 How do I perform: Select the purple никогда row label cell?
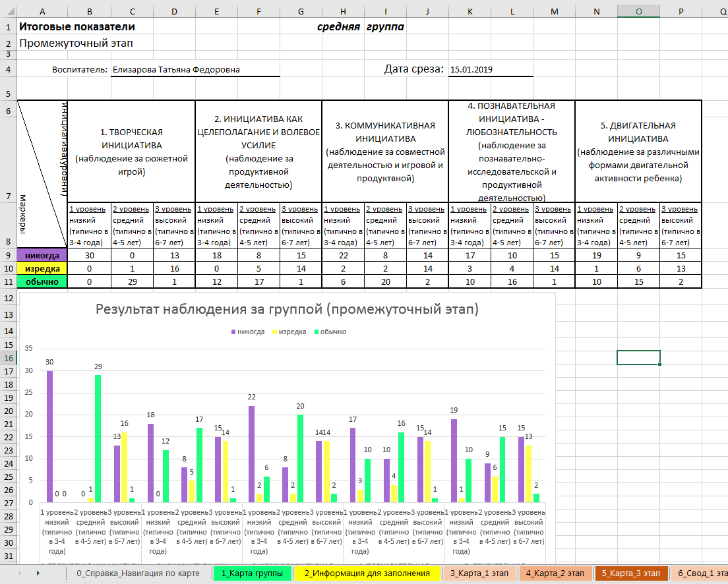tap(42, 255)
